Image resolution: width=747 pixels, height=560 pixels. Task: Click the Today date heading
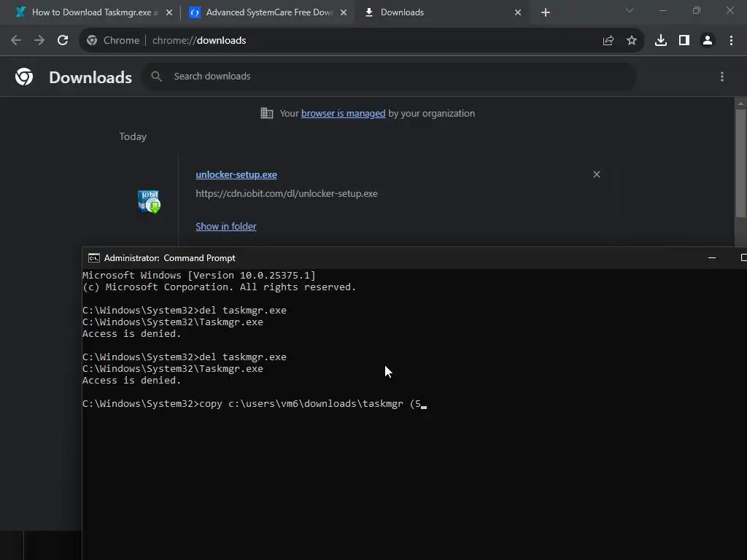coord(133,136)
